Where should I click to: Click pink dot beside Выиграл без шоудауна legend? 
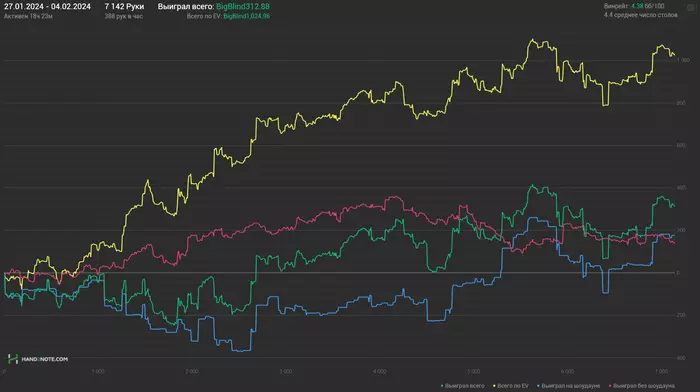click(610, 386)
